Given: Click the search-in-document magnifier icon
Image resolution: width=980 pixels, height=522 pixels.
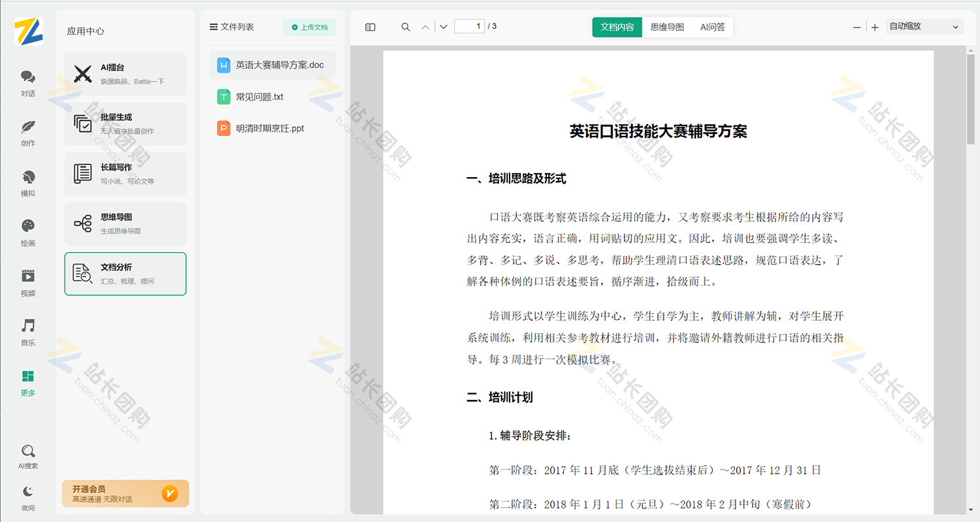Looking at the screenshot, I should (406, 27).
